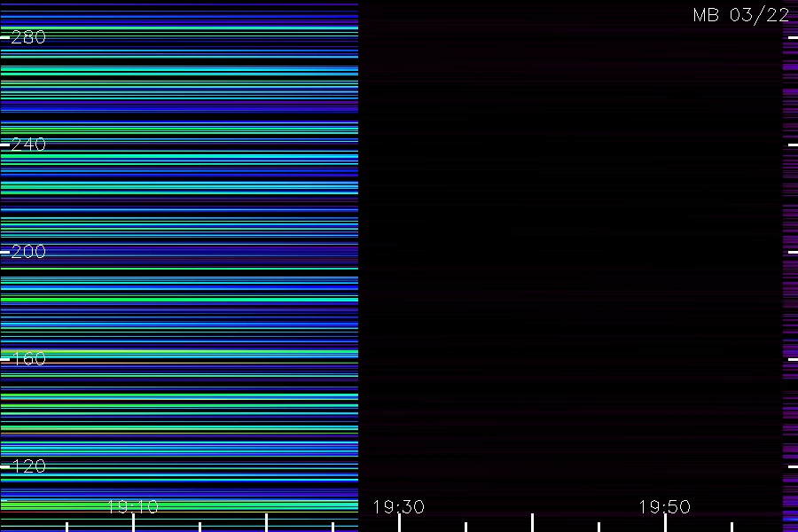798x532 pixels.
Task: Click the 200 frequency axis label
Action: click(28, 252)
